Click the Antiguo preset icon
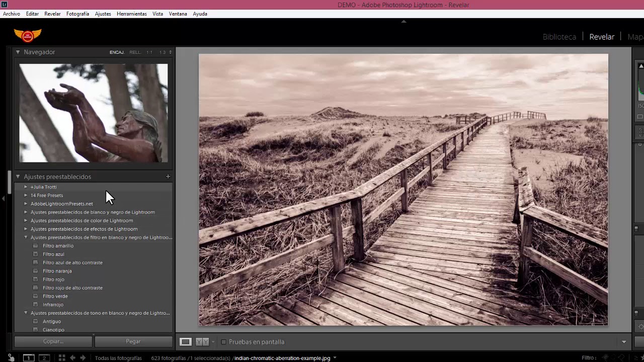This screenshot has height=362, width=644. coord(35,321)
